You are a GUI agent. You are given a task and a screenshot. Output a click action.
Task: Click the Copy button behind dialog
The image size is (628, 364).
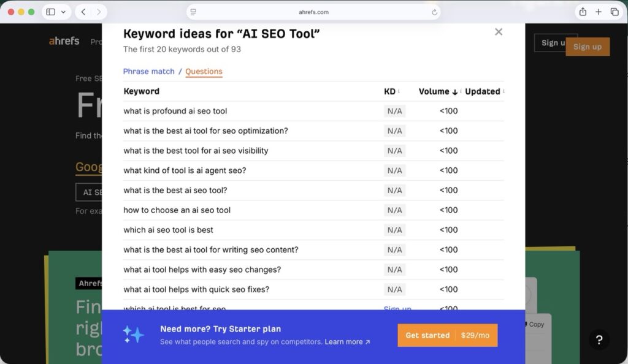pyautogui.click(x=536, y=324)
